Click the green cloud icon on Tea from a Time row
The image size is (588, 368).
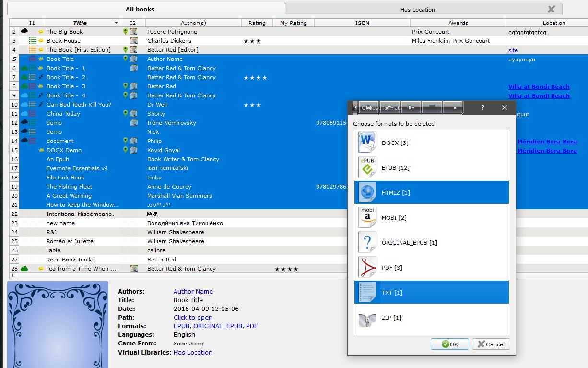coord(24,269)
